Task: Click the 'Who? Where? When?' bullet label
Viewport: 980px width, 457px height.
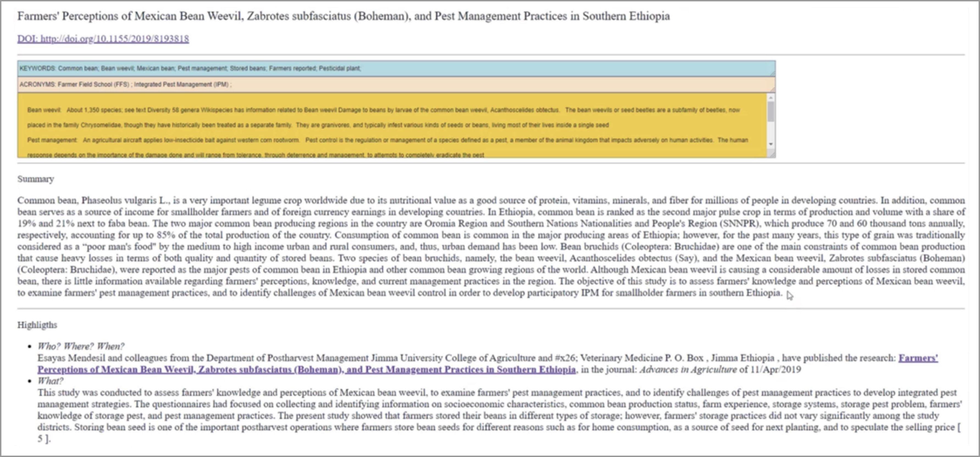Action: point(81,346)
